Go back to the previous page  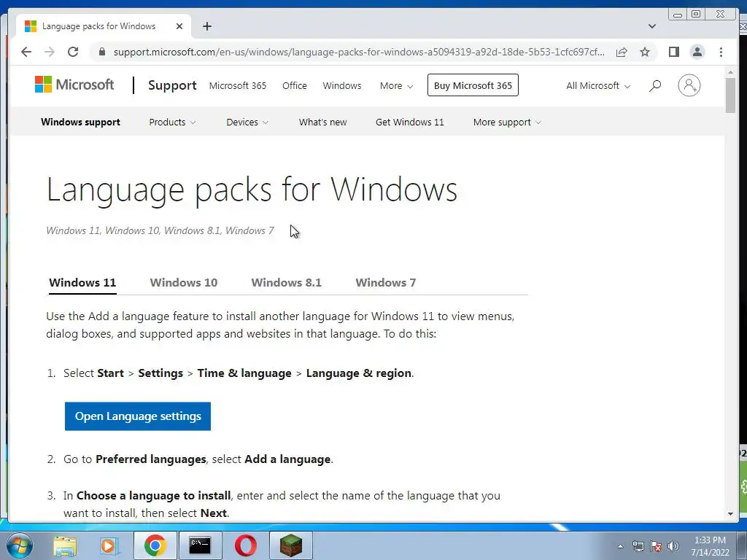click(x=26, y=52)
